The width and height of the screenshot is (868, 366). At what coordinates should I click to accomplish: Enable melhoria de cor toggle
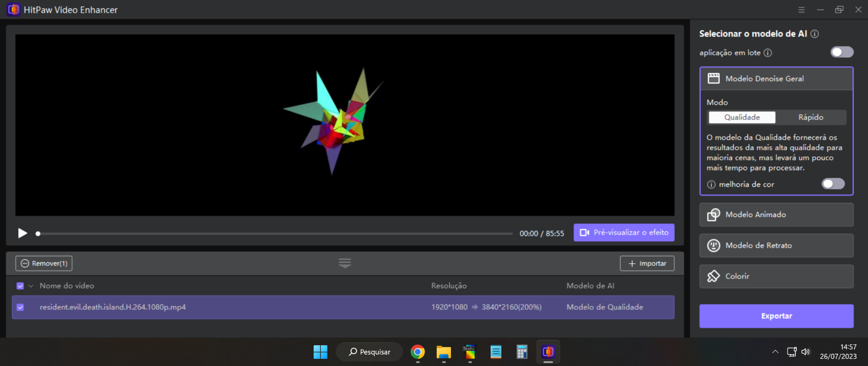point(833,184)
